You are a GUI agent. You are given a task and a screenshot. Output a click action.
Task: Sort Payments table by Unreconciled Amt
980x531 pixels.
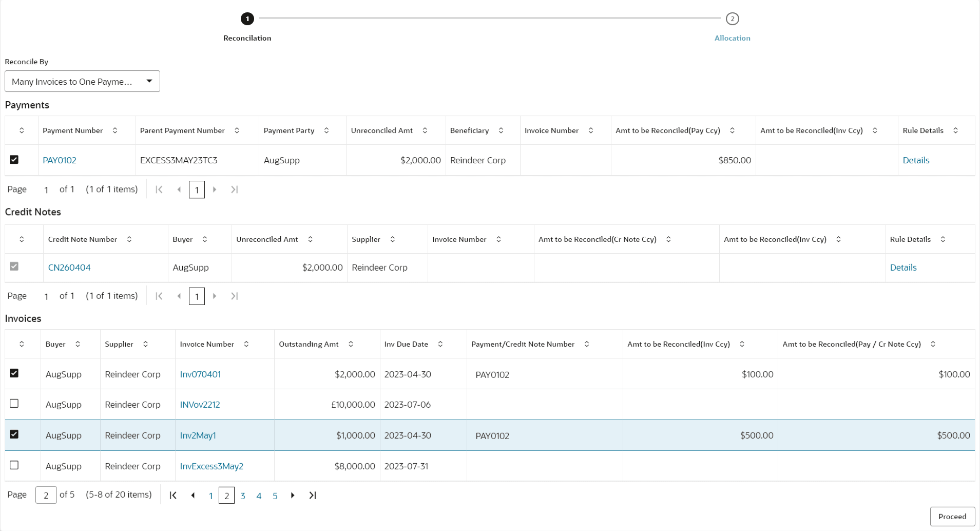[x=425, y=130]
